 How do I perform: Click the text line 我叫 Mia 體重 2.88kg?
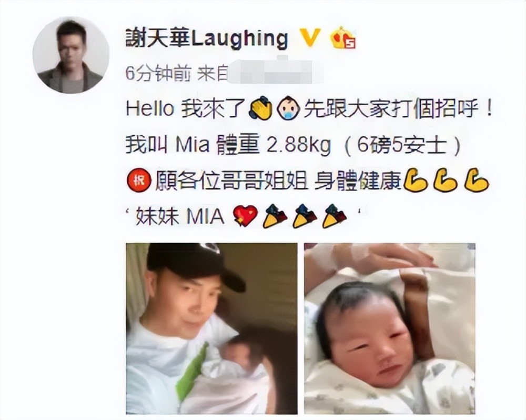click(228, 146)
